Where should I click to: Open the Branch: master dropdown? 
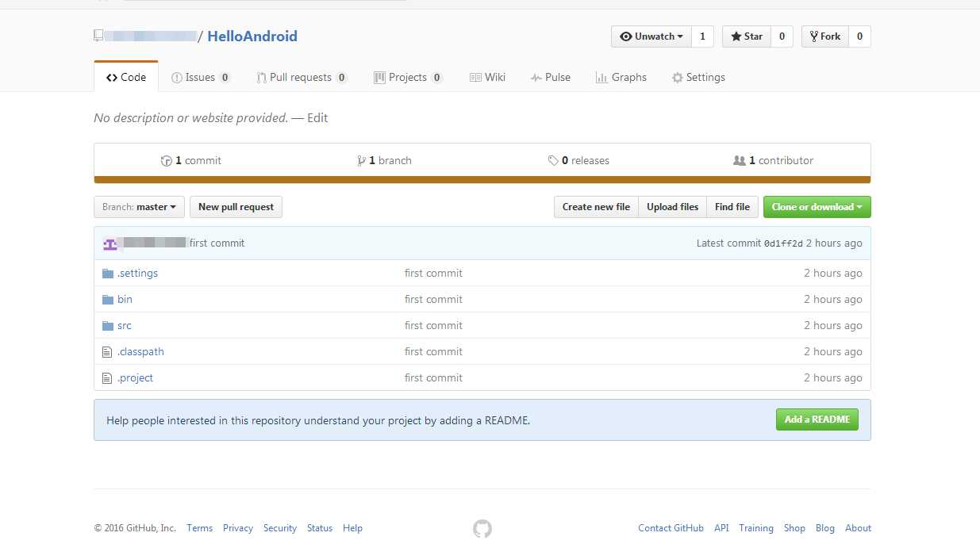pos(139,207)
